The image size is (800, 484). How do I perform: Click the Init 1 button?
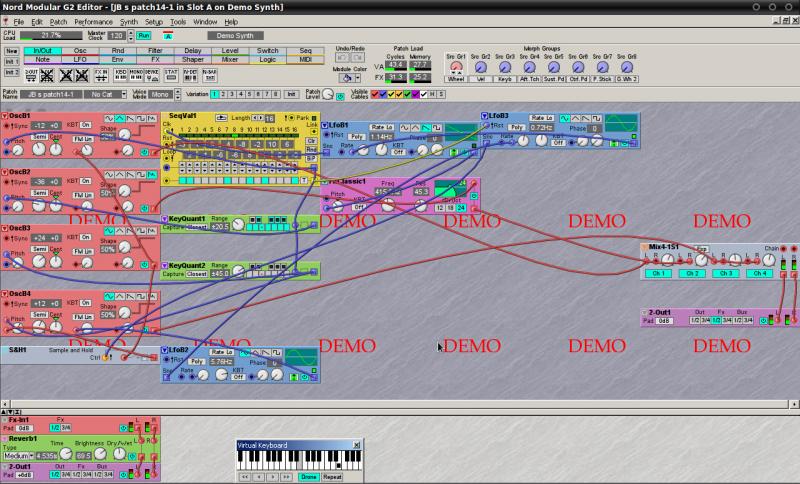(12, 62)
